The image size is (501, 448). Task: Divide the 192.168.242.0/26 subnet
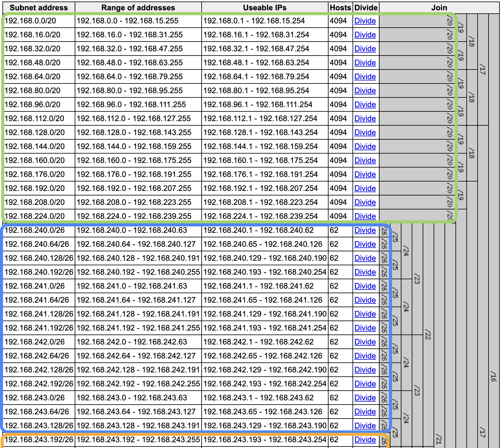coord(365,342)
